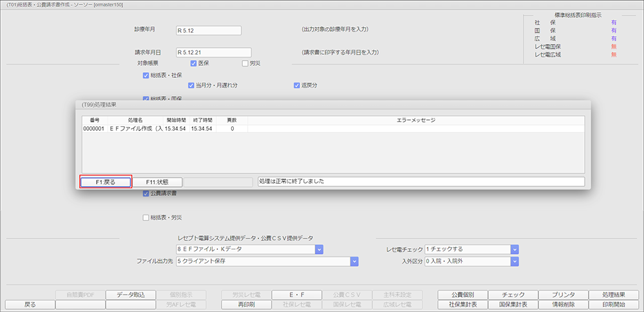Click the 情報削除 button
Screen dimensions: 644x312
(563, 305)
